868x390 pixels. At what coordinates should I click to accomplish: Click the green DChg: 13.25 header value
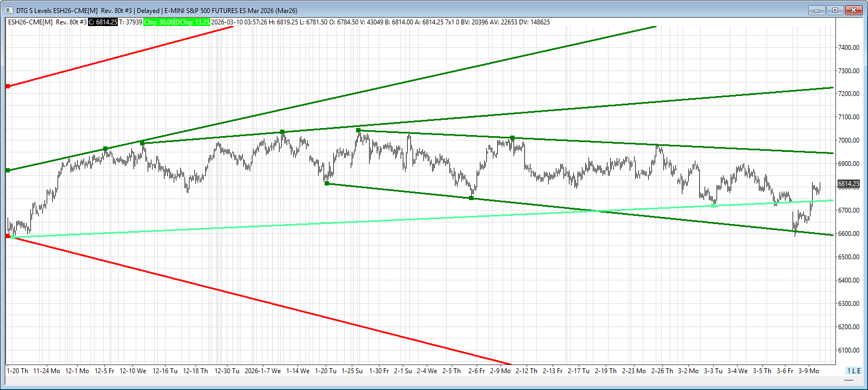[193, 22]
